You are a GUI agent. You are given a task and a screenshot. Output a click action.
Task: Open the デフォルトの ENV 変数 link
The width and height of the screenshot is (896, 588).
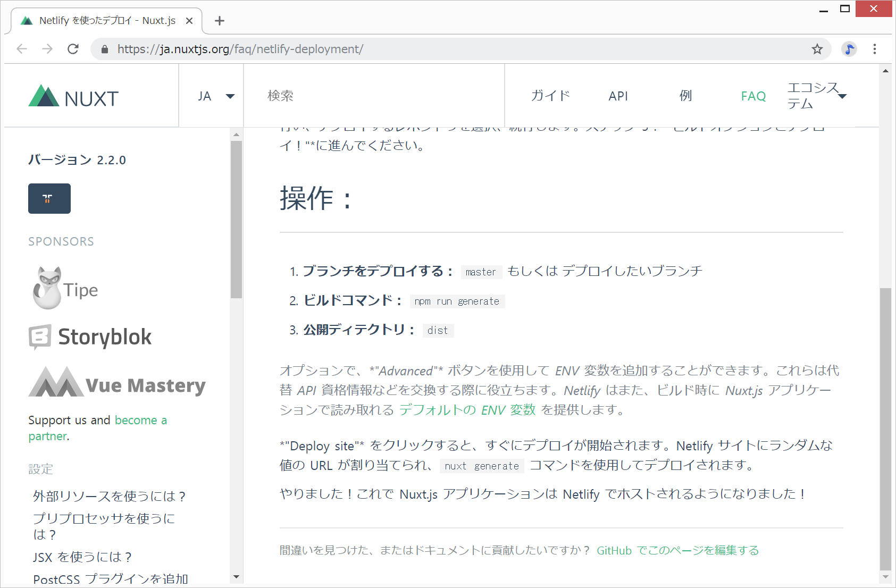[467, 410]
